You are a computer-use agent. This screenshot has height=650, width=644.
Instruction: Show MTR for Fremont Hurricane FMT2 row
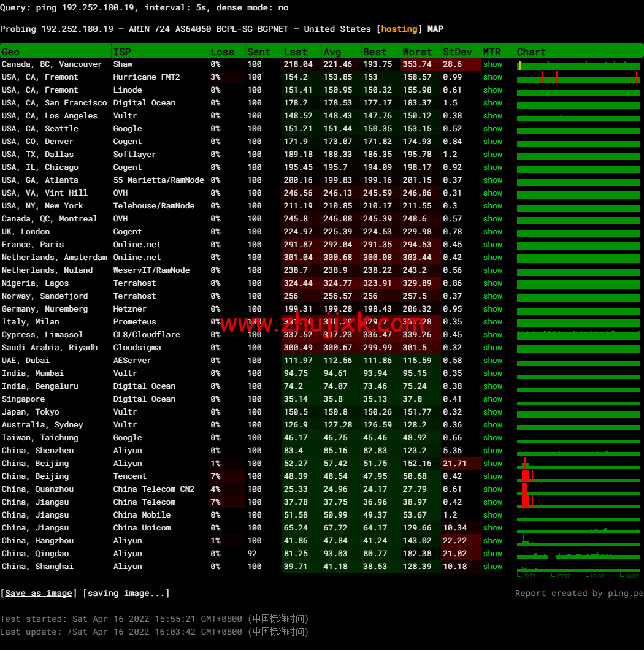492,77
